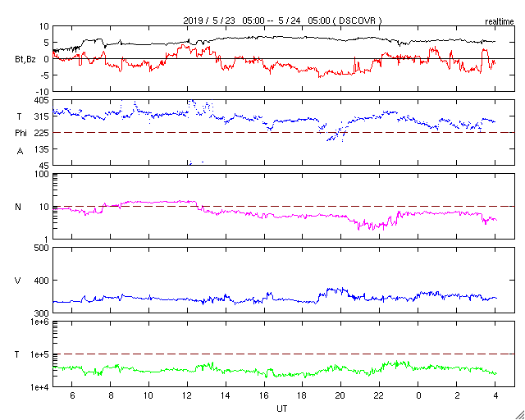This screenshot has height=420, width=525.
Task: Select the "realtime" label
Action: [500, 22]
